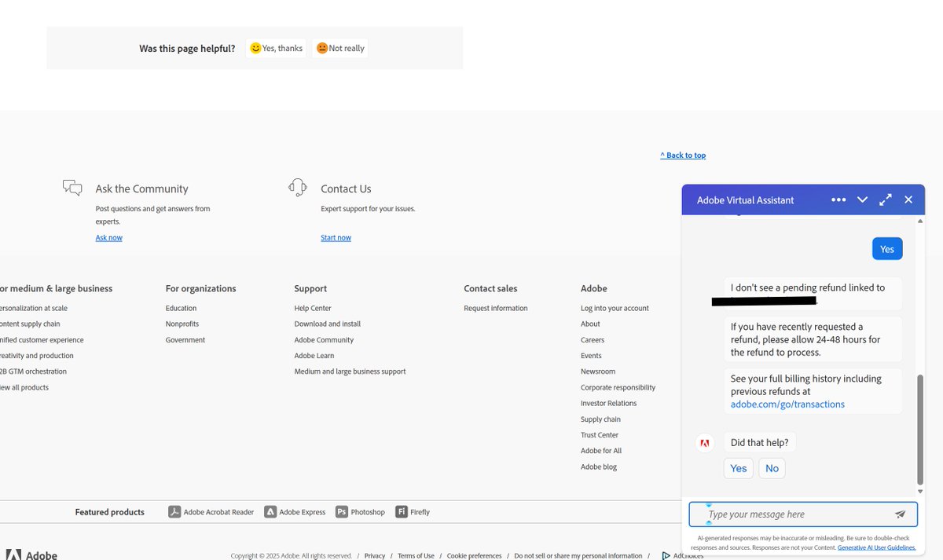Open the Cookie preferences footer link
Viewport: 943px width, 560px height.
click(x=474, y=556)
